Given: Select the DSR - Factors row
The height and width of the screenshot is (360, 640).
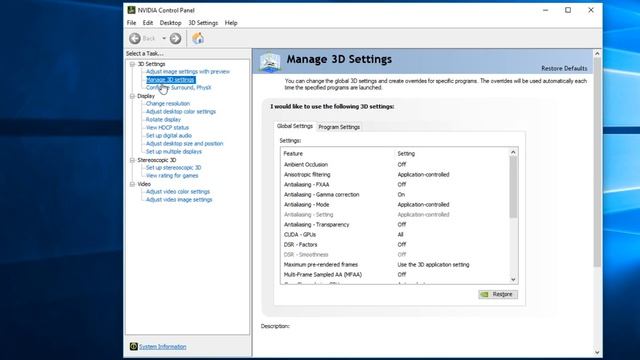Looking at the screenshot, I should 395,244.
